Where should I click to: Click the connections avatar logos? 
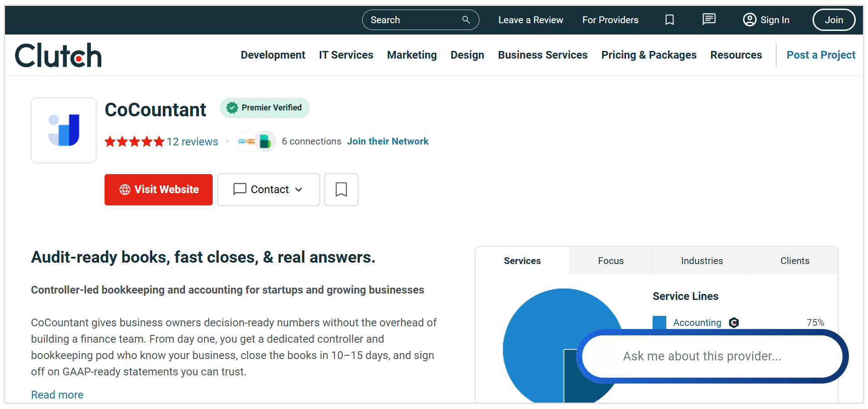click(257, 141)
